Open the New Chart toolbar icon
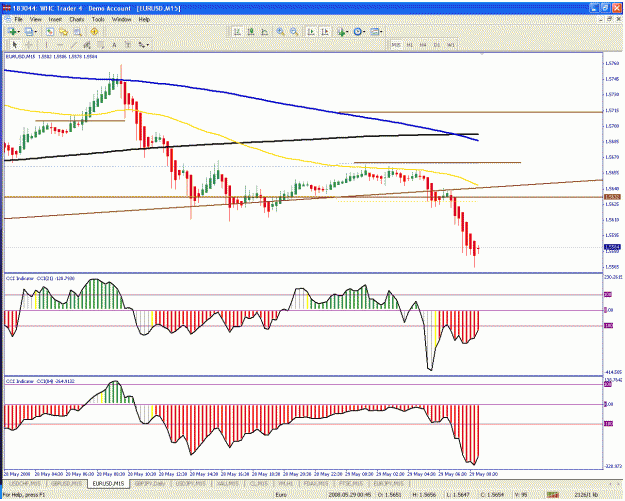 click(12, 31)
